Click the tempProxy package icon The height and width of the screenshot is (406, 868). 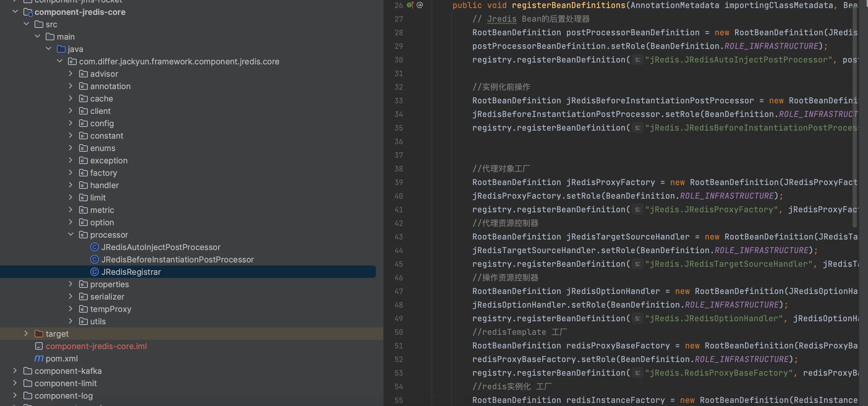pyautogui.click(x=83, y=309)
